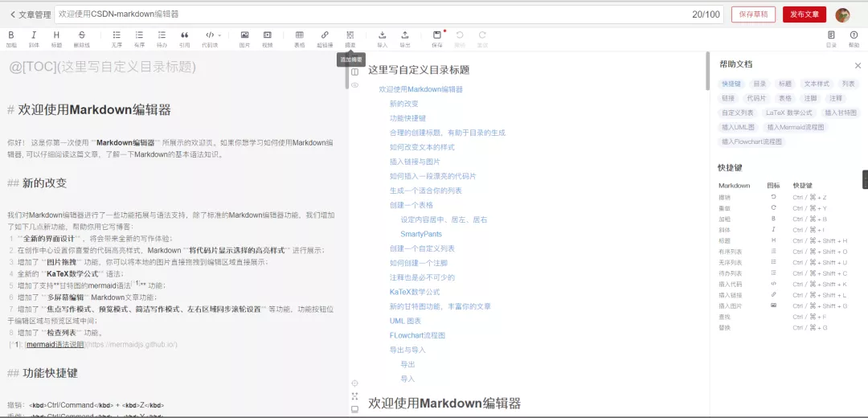
Task: Open user avatar menu
Action: click(842, 15)
